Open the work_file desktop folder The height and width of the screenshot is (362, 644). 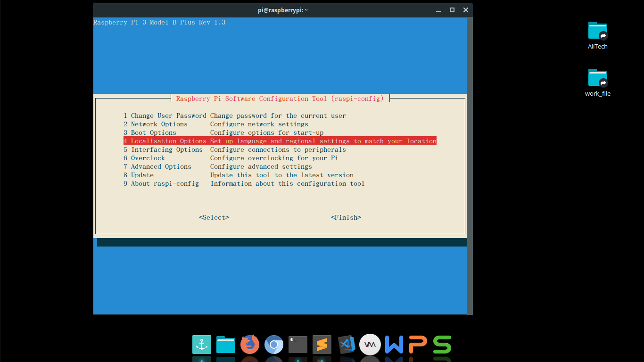598,82
